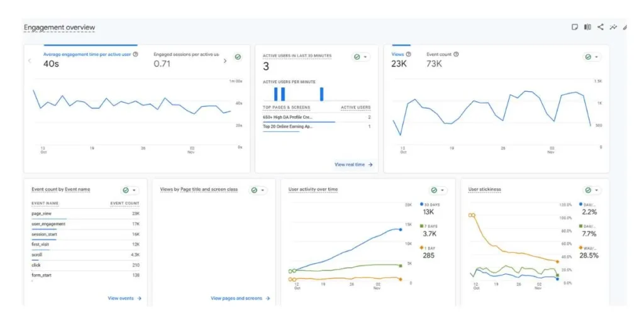
Task: Click the View events link
Action: [x=124, y=298]
